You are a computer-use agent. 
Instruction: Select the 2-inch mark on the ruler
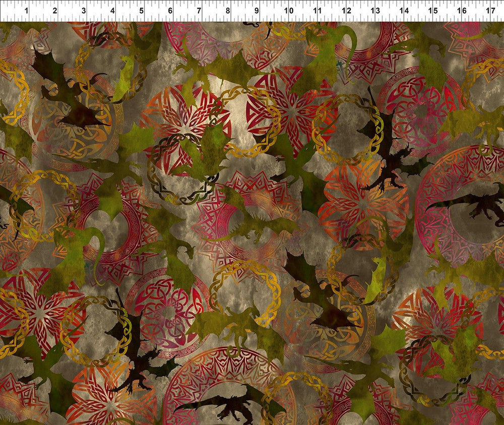[x=54, y=10]
